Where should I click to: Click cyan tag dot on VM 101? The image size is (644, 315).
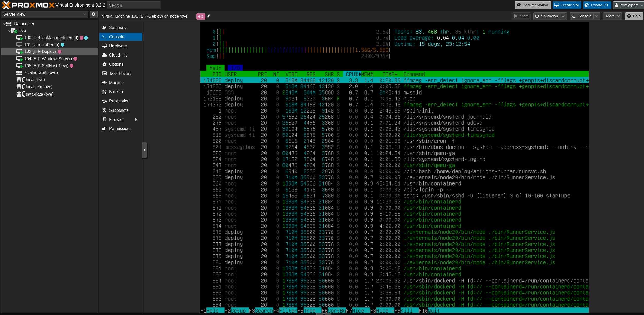(x=63, y=45)
